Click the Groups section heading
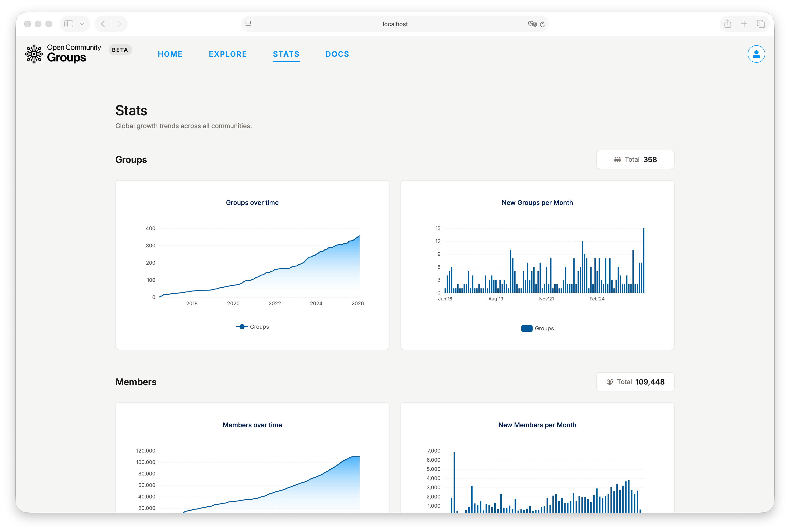790x532 pixels. click(131, 159)
